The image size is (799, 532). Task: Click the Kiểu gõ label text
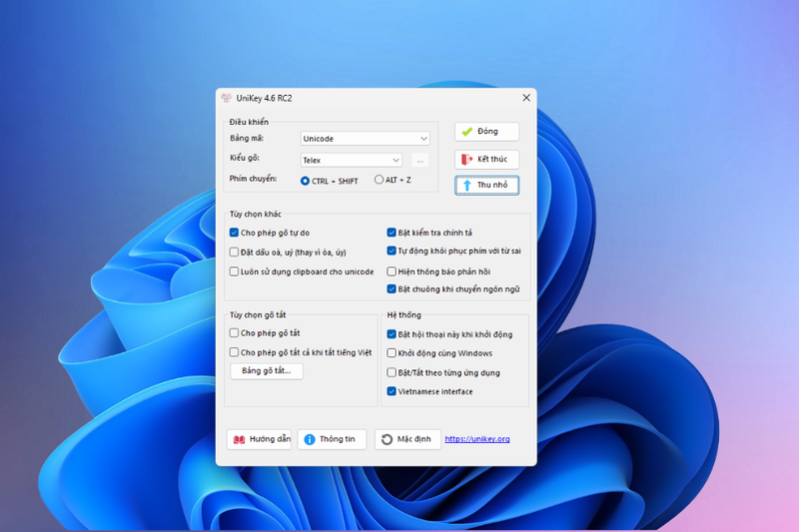(245, 158)
